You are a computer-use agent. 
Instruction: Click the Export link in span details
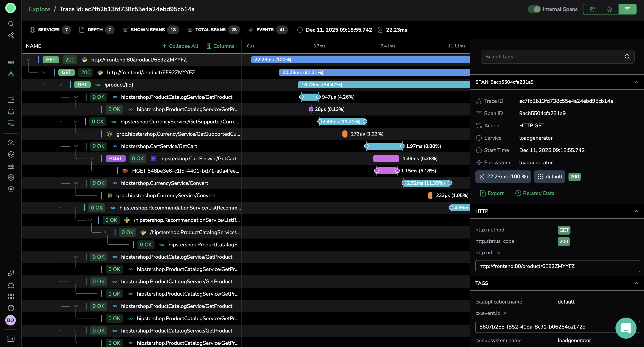coord(492,193)
